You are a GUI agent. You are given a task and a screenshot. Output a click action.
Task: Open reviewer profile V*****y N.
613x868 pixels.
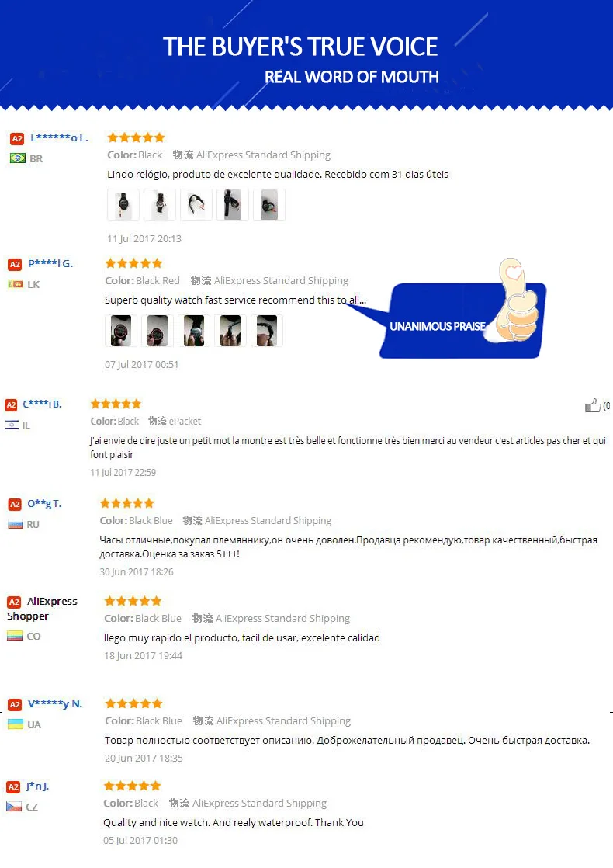55,703
